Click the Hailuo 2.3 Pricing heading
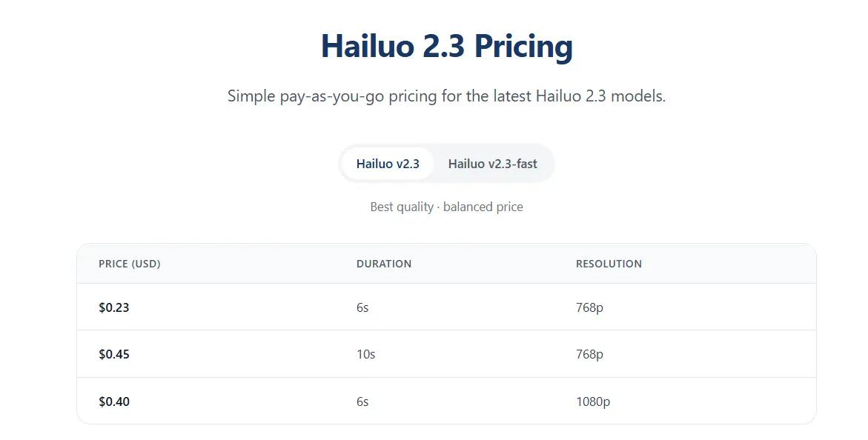The height and width of the screenshot is (440, 868). coord(447,47)
